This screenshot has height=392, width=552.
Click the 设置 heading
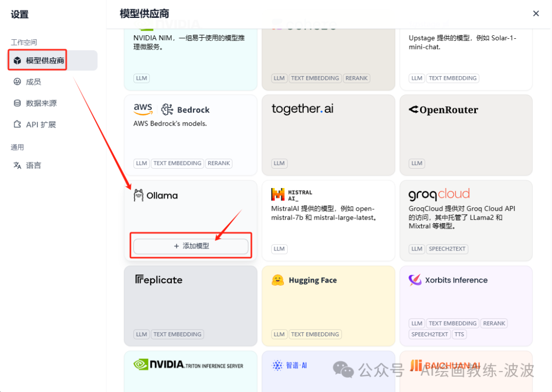click(x=20, y=14)
